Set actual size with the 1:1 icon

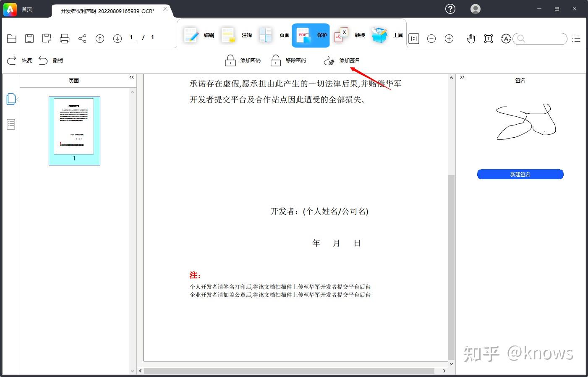[x=414, y=39]
